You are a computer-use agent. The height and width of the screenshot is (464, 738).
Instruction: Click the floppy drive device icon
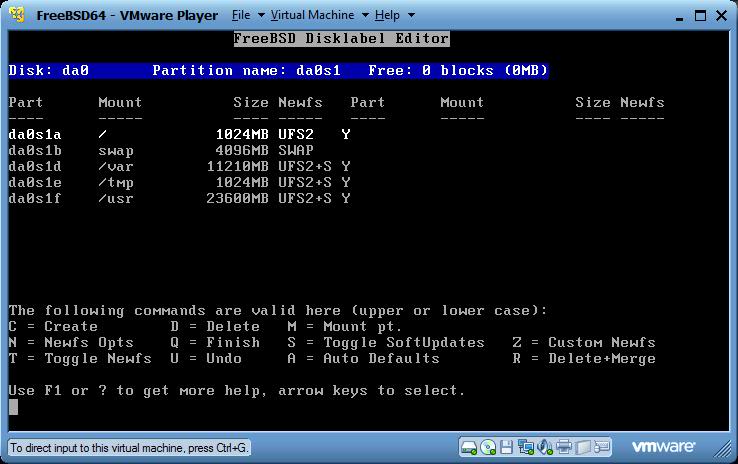pyautogui.click(x=506, y=447)
